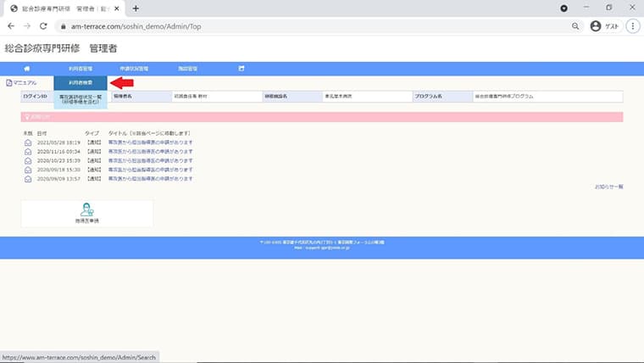Click the browser forward arrow

point(27,26)
